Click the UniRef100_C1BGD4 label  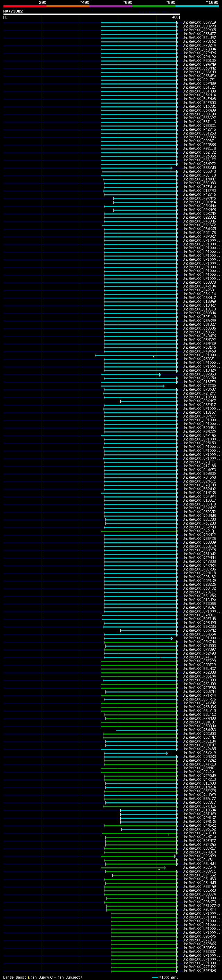coord(199,810)
